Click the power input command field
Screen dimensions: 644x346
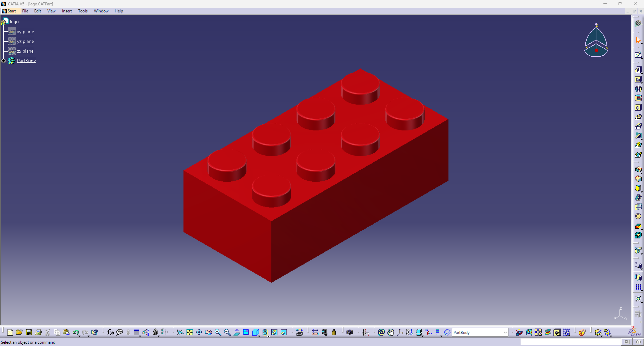click(x=571, y=342)
